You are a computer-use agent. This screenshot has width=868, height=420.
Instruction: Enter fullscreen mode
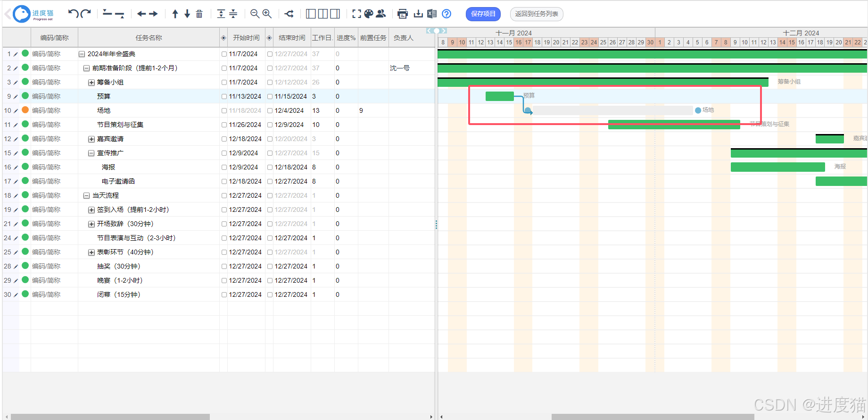pos(357,14)
